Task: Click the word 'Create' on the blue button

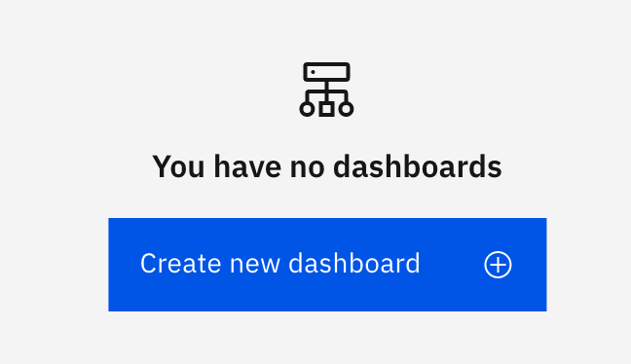Action: [181, 264]
